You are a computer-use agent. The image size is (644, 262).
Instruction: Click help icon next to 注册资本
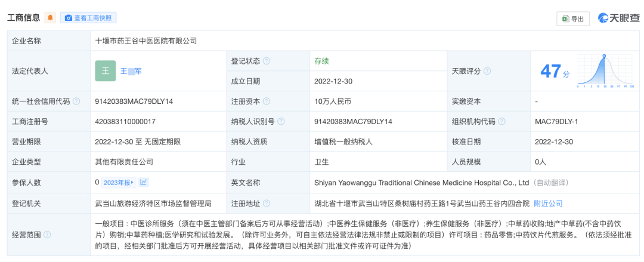[x=267, y=101]
